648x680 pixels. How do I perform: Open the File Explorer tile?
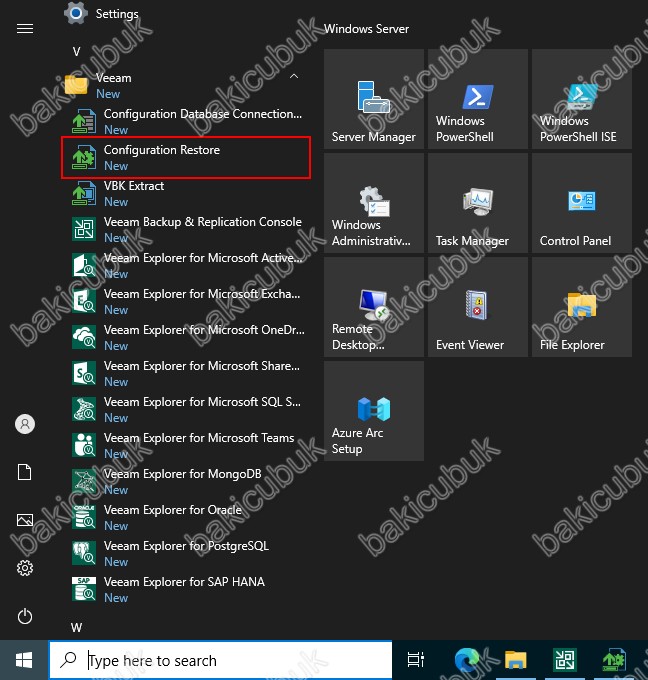pos(582,307)
